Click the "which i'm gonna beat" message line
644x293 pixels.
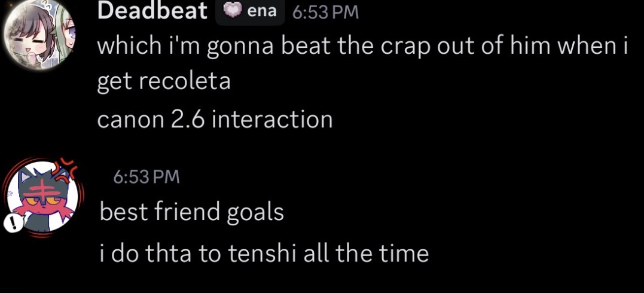tap(361, 46)
